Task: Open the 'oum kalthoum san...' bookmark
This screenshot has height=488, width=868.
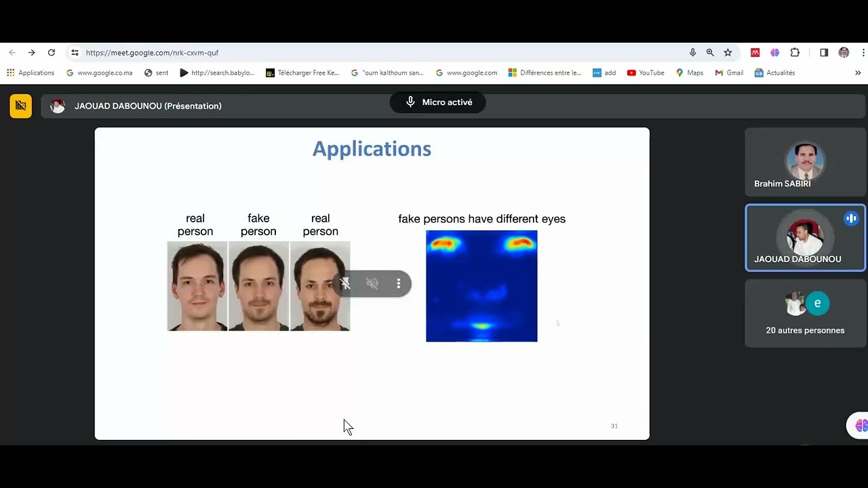Action: tap(387, 73)
